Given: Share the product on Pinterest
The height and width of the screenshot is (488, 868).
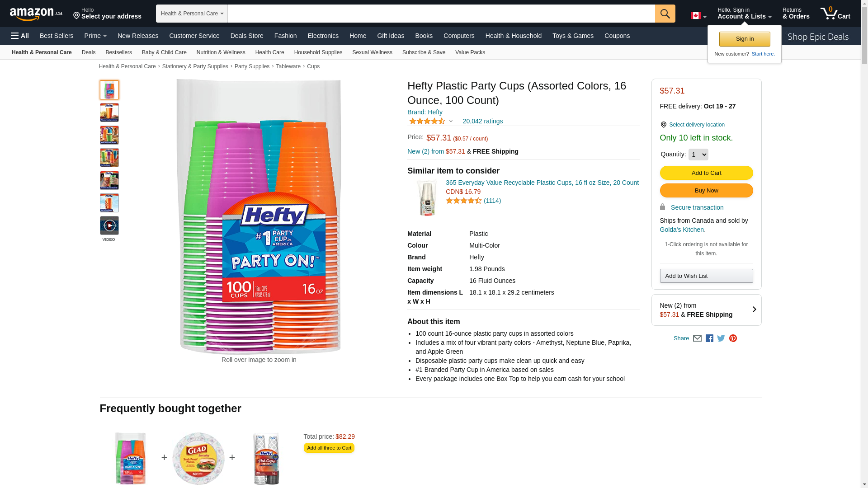Looking at the screenshot, I should 733,338.
